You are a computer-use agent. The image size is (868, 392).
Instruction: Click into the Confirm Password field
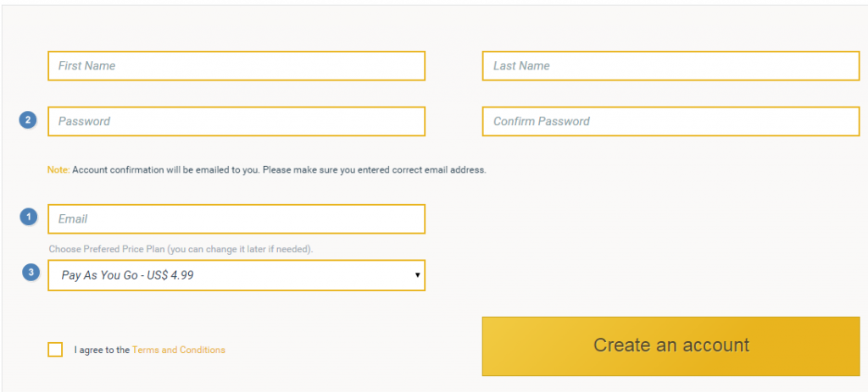(671, 121)
